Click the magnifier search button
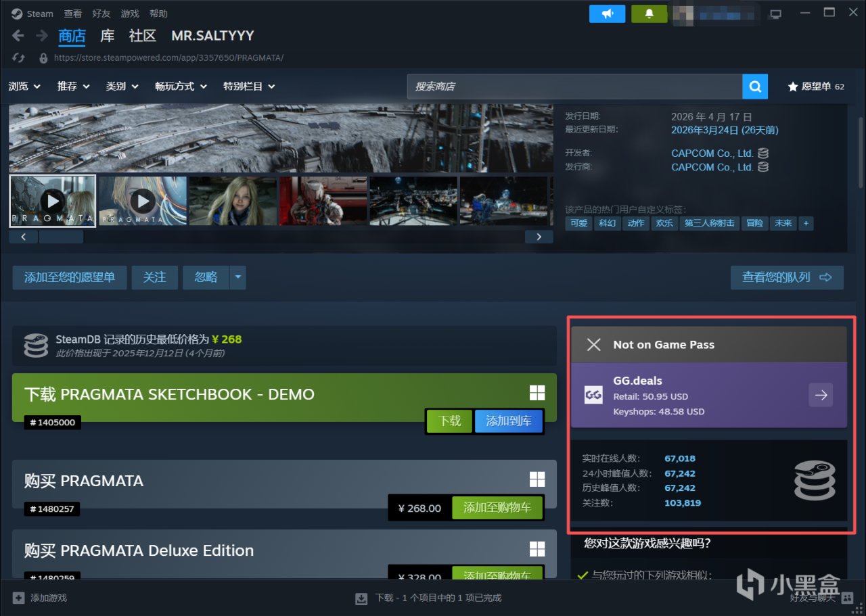 [x=755, y=87]
